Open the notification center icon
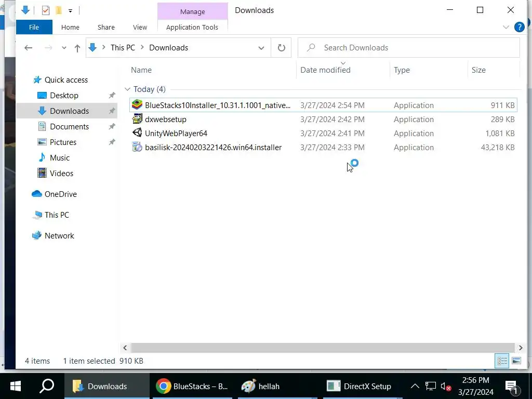This screenshot has width=532, height=399. click(512, 387)
